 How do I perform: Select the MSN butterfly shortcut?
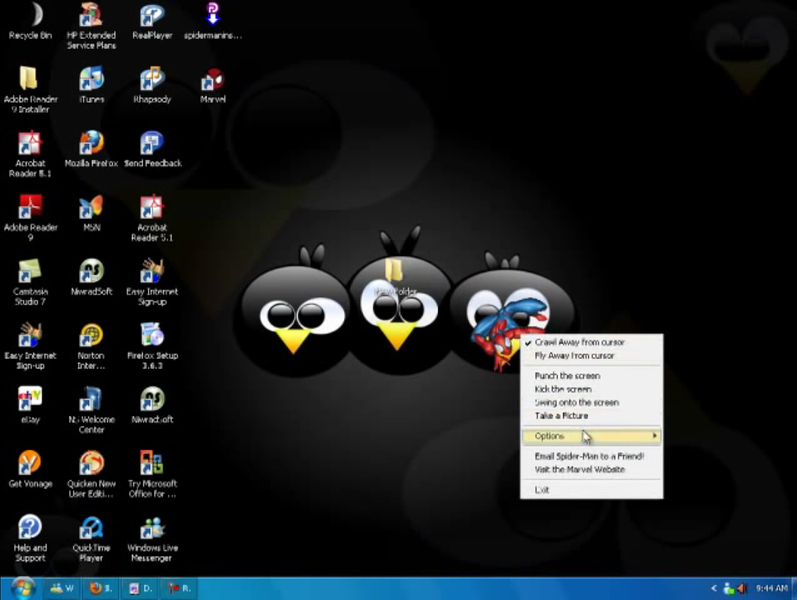pos(91,213)
